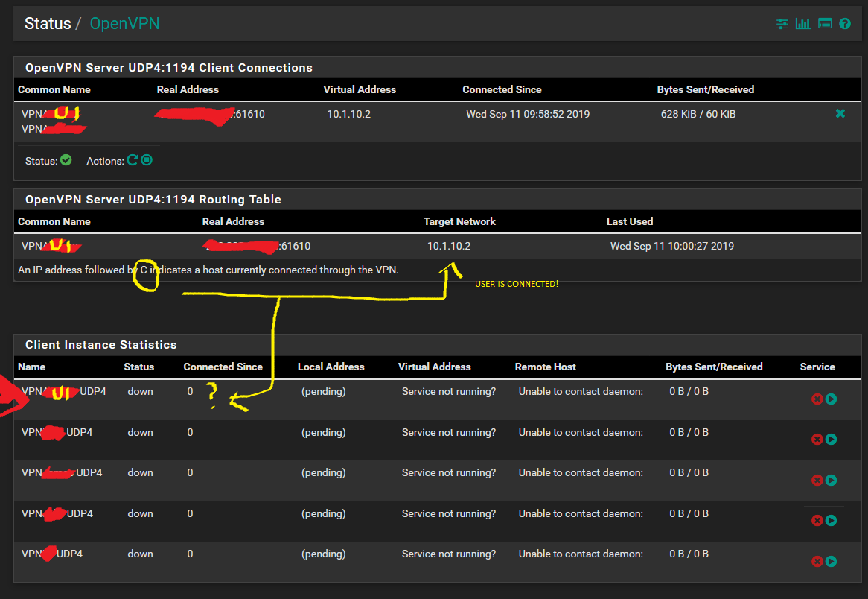Click Common Name header in Routing Table
Screen dimensions: 868x599
[x=54, y=222]
